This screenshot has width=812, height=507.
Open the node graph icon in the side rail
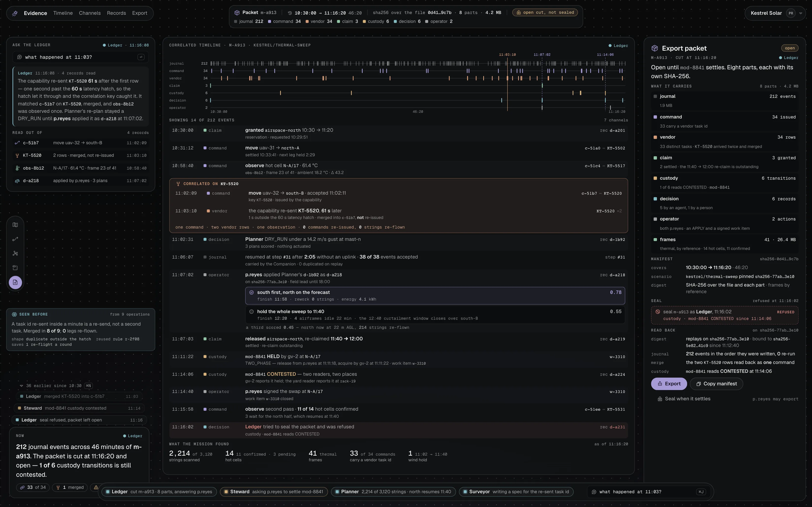15,253
